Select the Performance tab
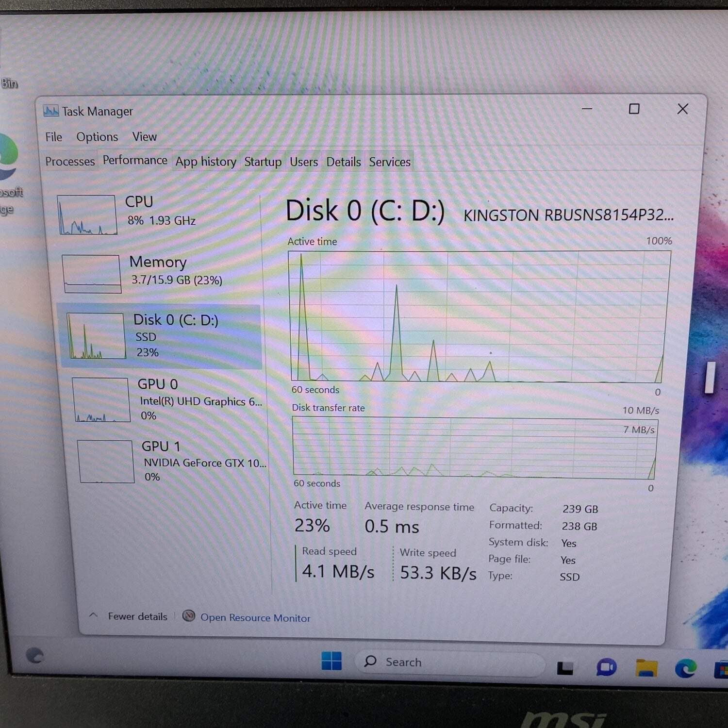 click(x=135, y=160)
